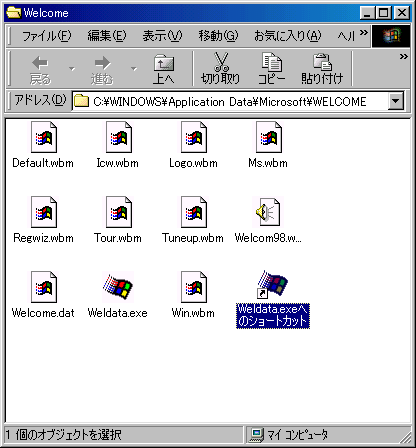Select the Weldata.exe shortcut icon
416x448 pixels.
272,284
